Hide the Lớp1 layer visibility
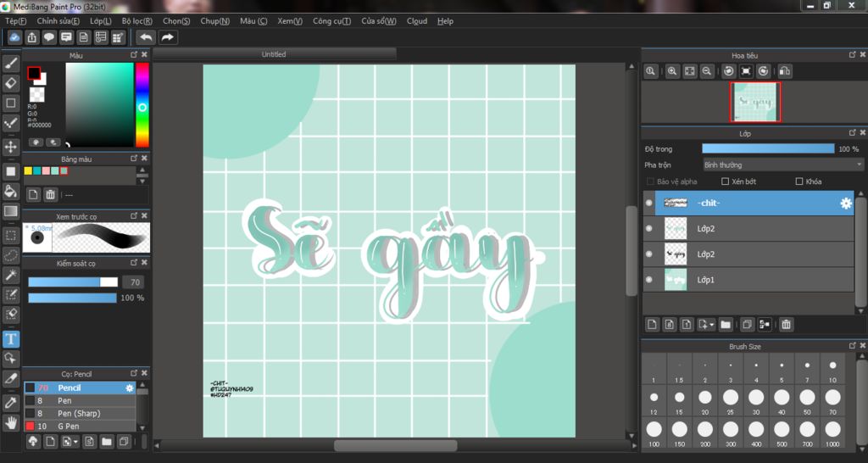Viewport: 868px width, 463px height. (649, 279)
